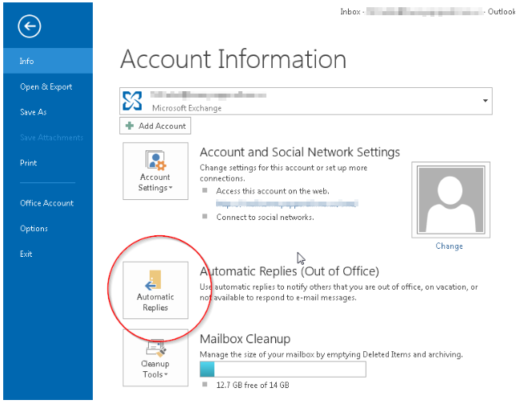532x404 pixels.
Task: Expand the Microsoft Exchange account dropdown
Action: [486, 101]
